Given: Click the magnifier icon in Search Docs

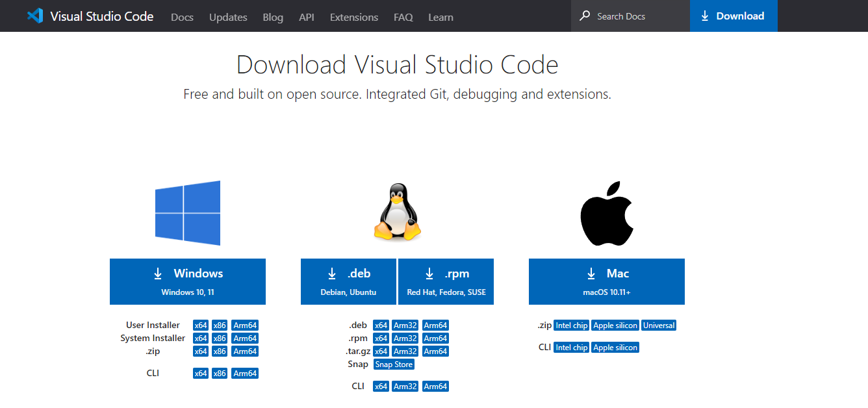Looking at the screenshot, I should (585, 16).
